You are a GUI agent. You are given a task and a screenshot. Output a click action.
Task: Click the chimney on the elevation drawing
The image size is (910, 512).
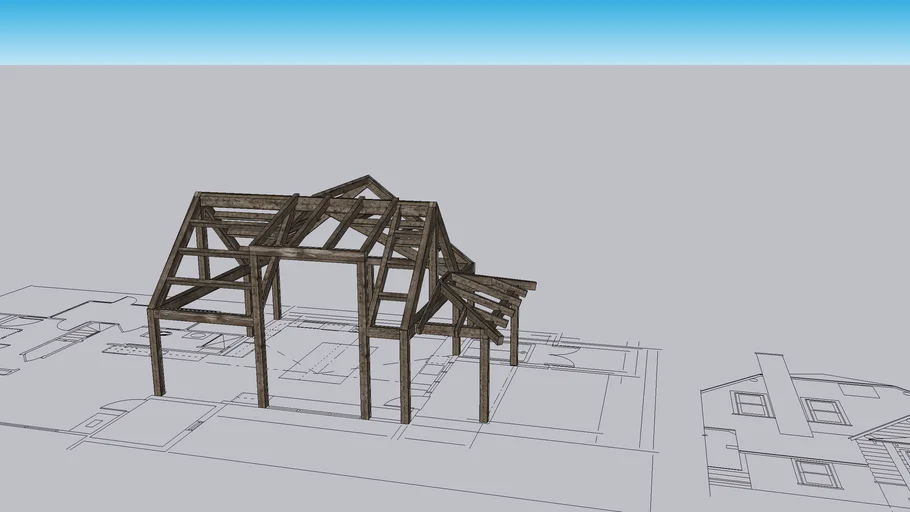coord(784,393)
